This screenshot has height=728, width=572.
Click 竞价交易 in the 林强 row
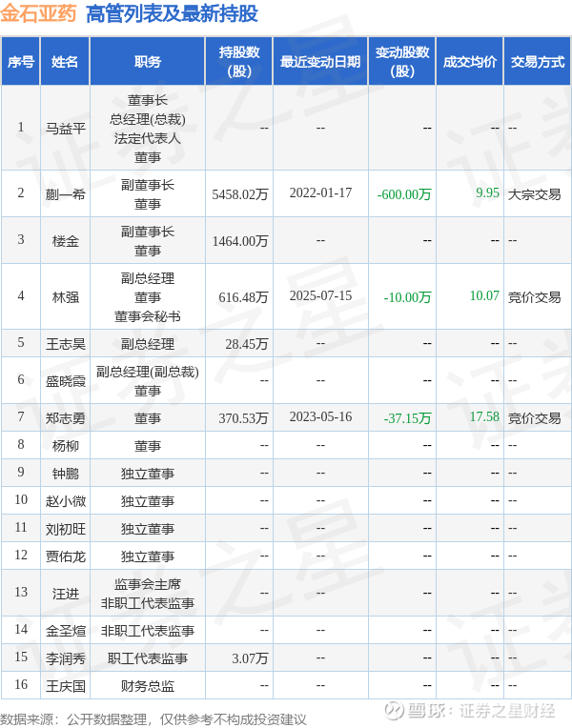(535, 297)
